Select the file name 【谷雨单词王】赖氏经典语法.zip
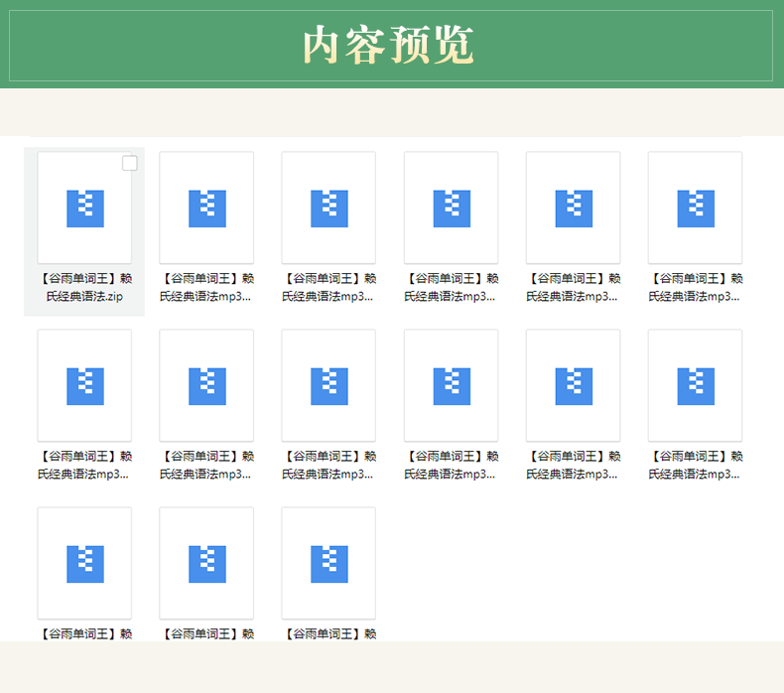Screen dimensions: 784x693 (x=84, y=287)
